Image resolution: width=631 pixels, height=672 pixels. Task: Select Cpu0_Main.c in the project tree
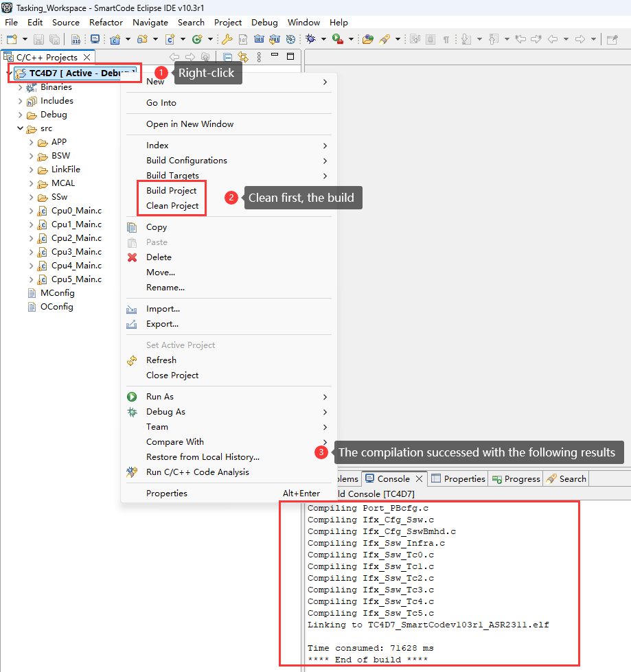coord(76,211)
